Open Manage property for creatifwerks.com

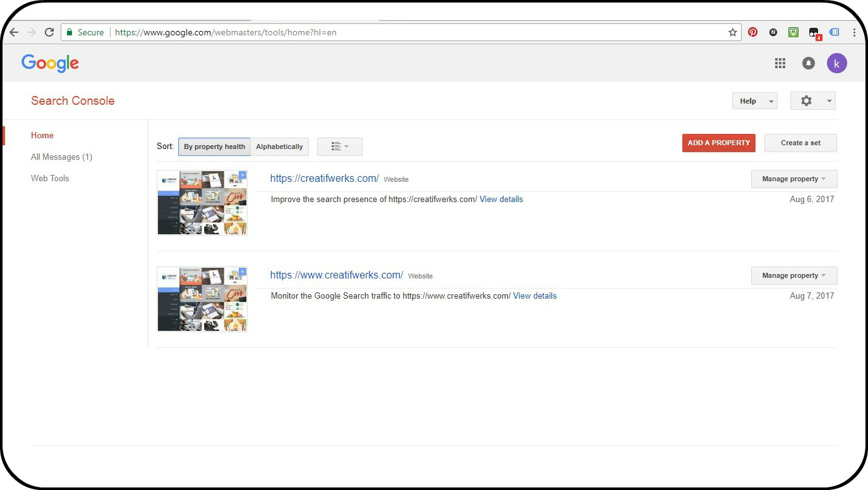click(794, 179)
